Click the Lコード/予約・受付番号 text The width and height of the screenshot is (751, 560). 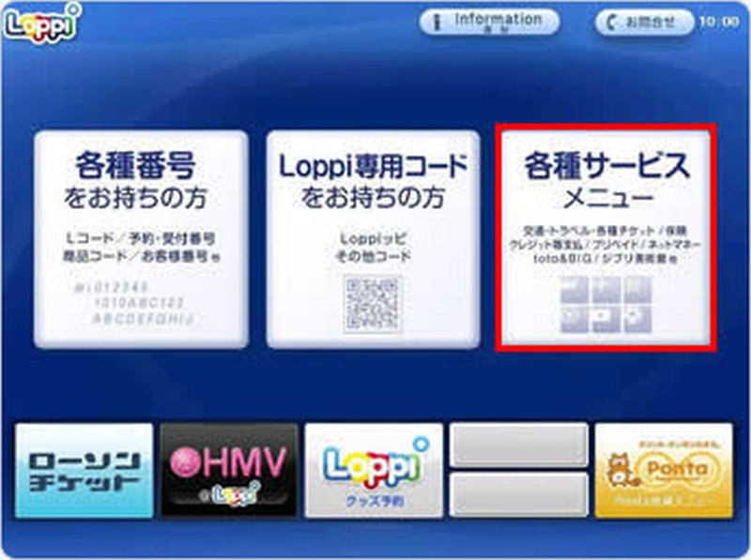tap(140, 238)
